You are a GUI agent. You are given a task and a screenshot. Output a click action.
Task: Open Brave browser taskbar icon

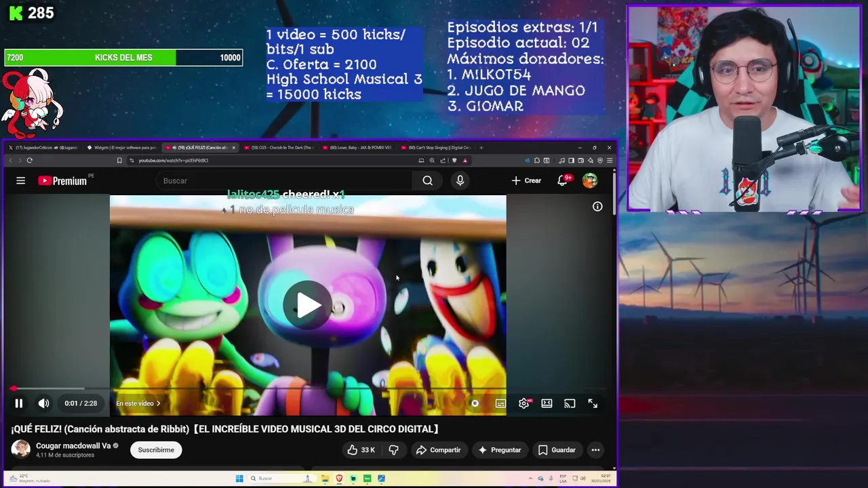339,479
